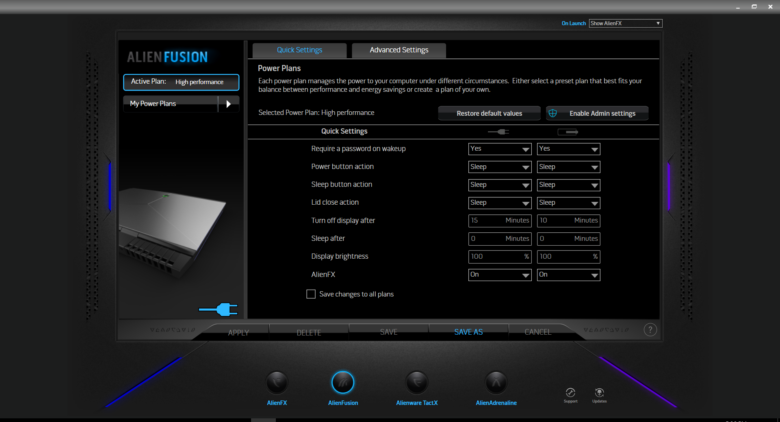Open second Lid close action dropdown
This screenshot has height=422, width=780.
click(568, 203)
